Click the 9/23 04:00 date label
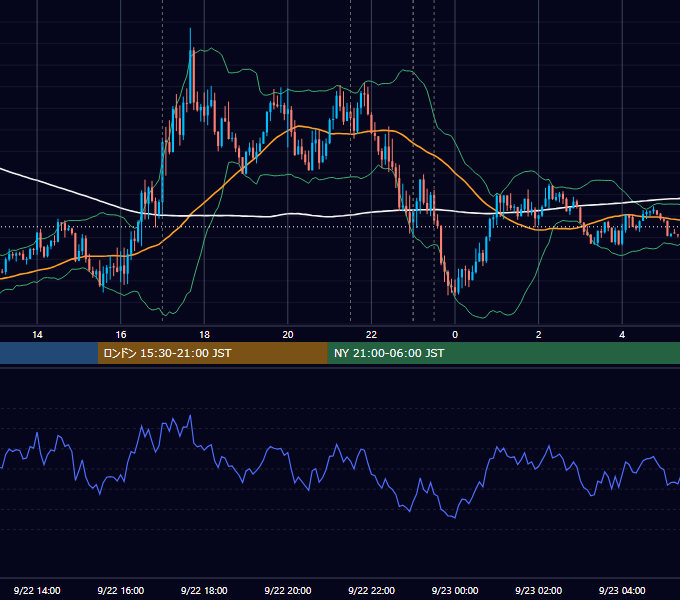 622,590
